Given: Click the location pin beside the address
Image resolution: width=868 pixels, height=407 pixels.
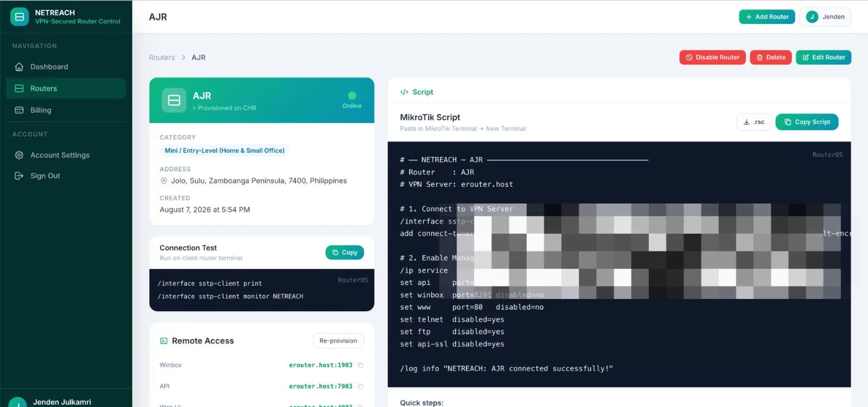Looking at the screenshot, I should (x=164, y=181).
